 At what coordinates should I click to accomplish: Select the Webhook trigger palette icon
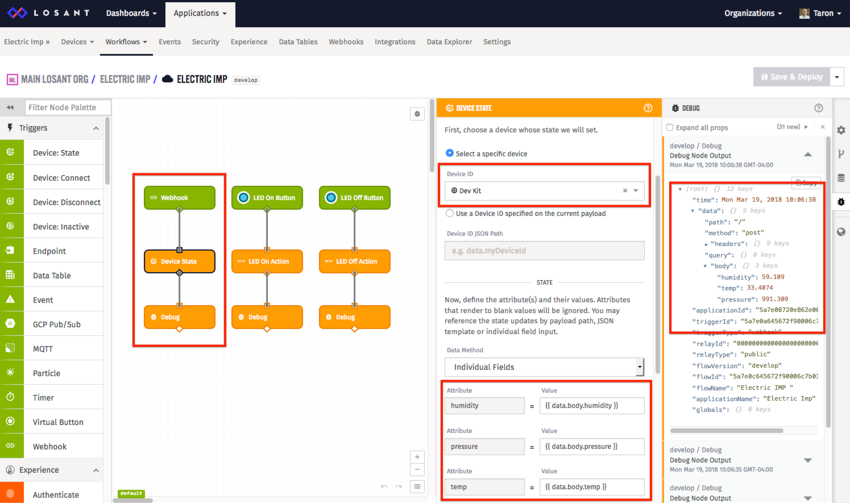pos(11,446)
